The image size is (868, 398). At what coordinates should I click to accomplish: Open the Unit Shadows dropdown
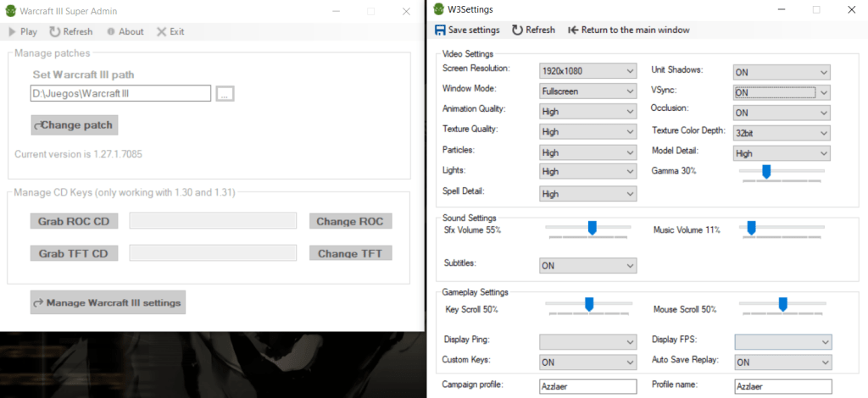[x=782, y=72]
